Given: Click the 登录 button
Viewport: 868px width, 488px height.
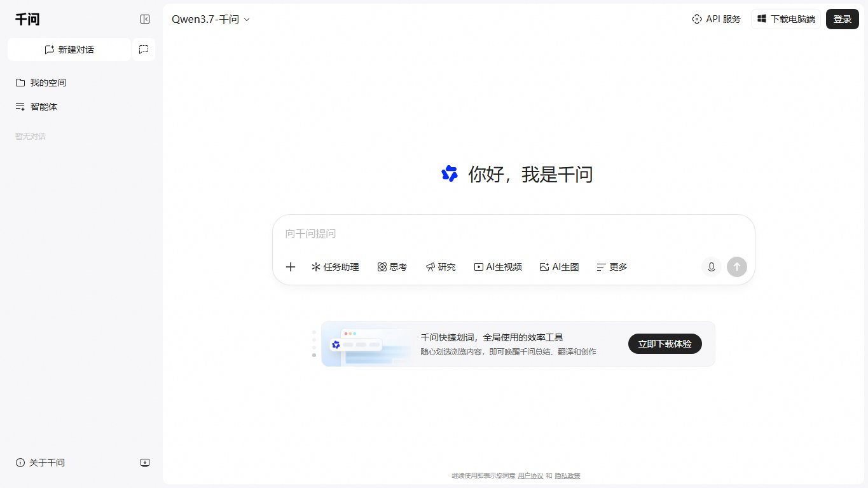Looking at the screenshot, I should [x=843, y=19].
